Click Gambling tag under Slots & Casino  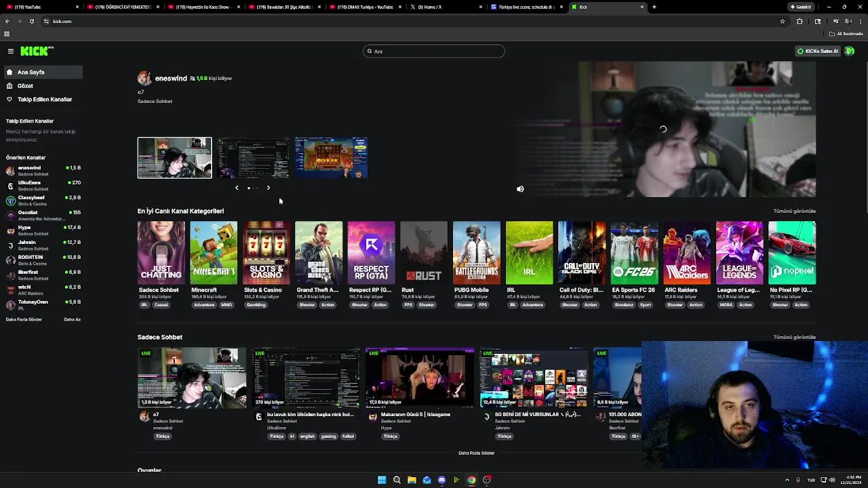256,305
